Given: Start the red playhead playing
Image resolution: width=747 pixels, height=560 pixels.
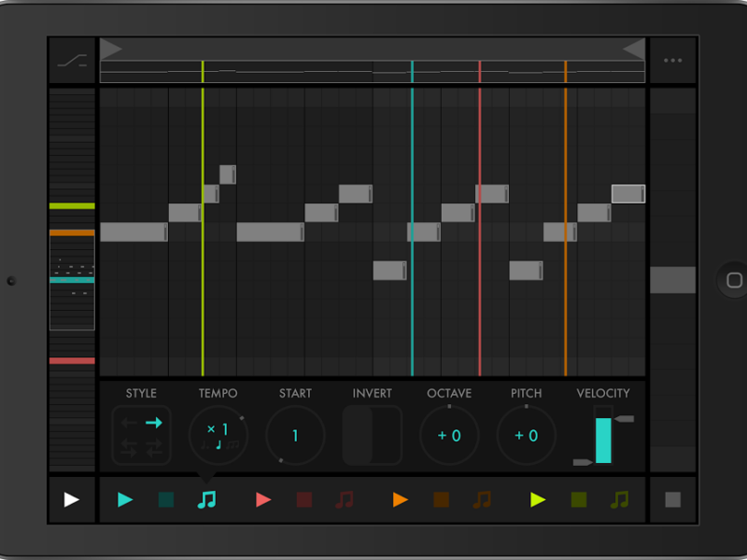Looking at the screenshot, I should coord(263,500).
